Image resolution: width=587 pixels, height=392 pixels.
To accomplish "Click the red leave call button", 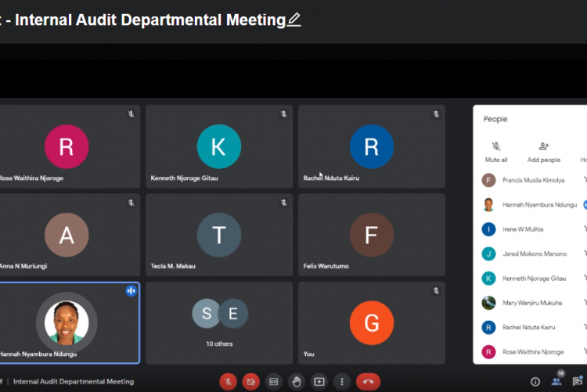I will [368, 382].
